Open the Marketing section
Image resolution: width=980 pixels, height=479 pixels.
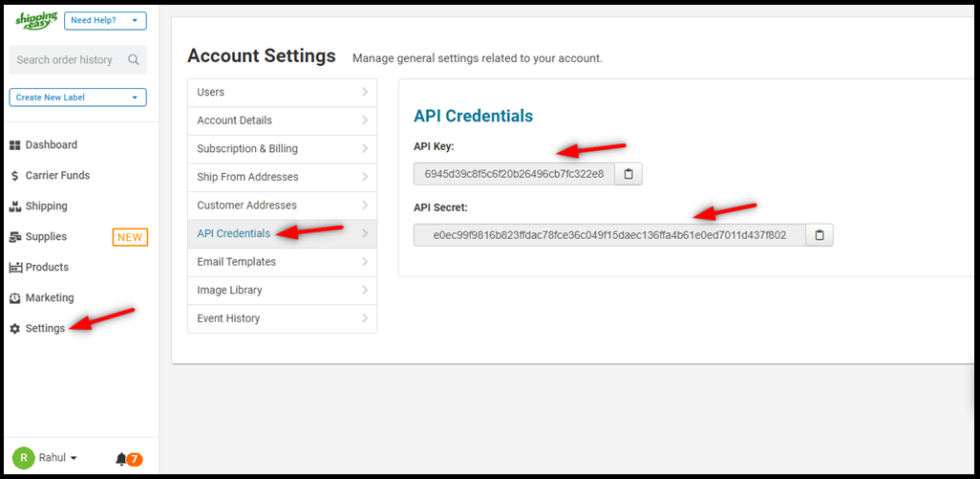tap(50, 297)
